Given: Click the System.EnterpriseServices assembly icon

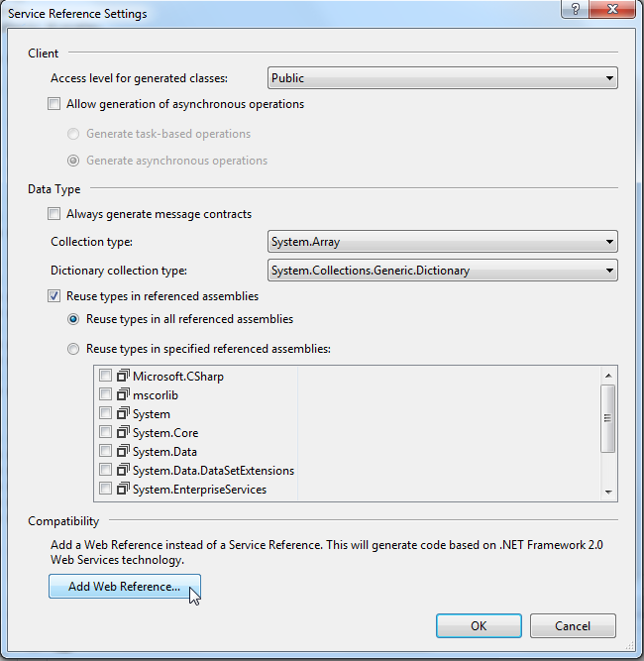Looking at the screenshot, I should (124, 490).
